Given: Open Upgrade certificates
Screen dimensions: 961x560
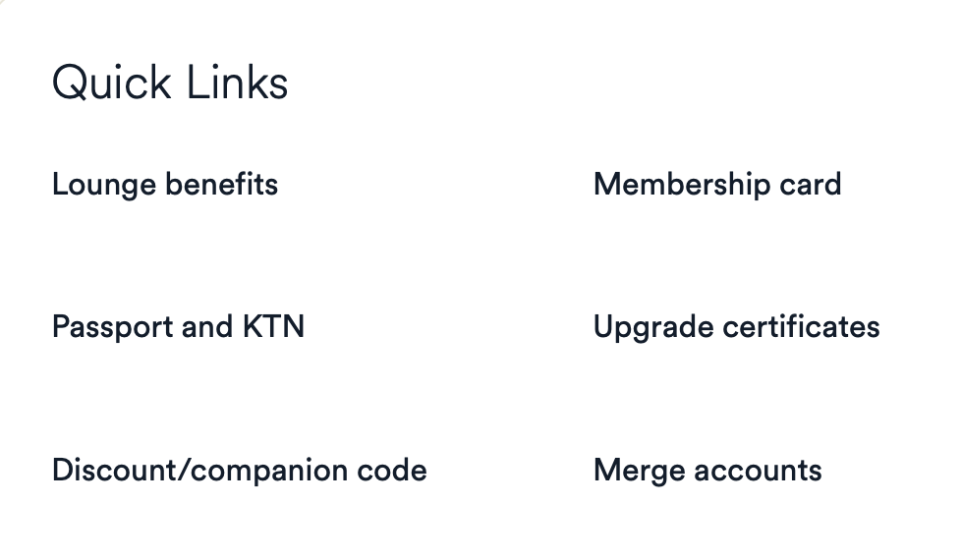Looking at the screenshot, I should [x=736, y=327].
